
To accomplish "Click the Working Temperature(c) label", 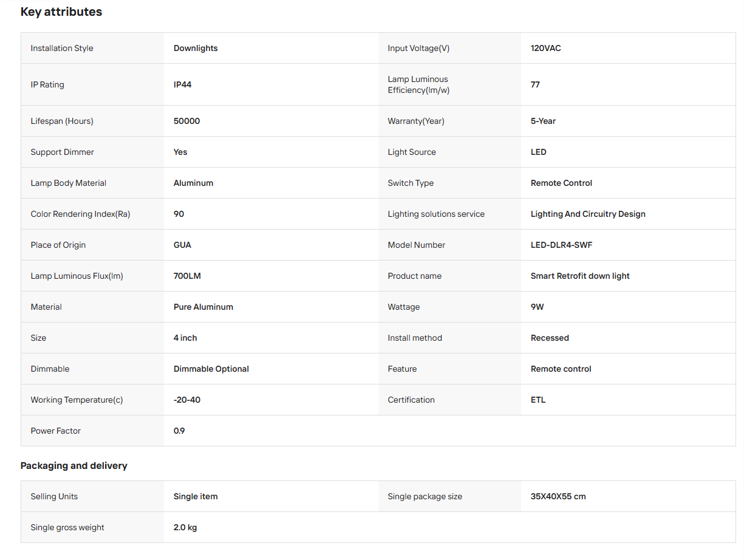I will point(77,400).
